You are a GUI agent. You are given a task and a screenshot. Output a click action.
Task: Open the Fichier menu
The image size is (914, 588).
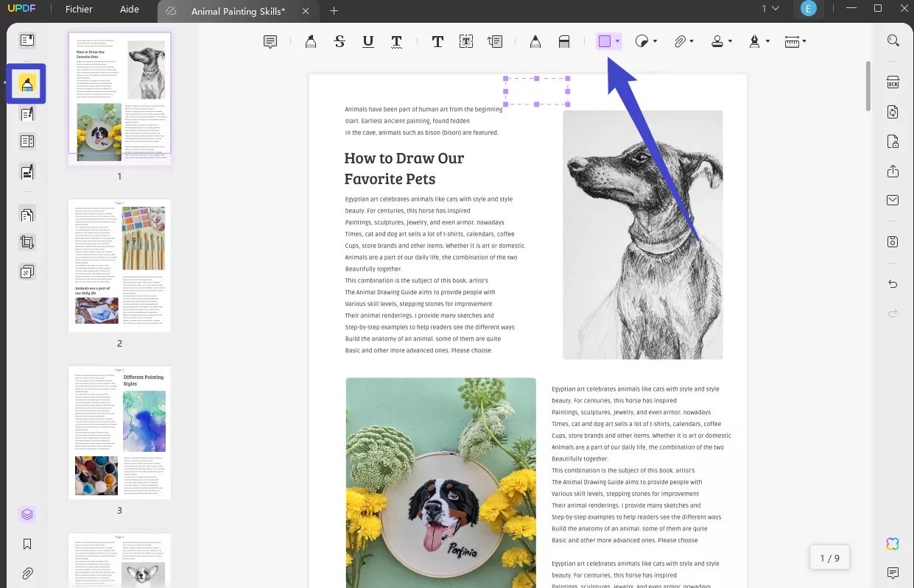[x=79, y=10]
